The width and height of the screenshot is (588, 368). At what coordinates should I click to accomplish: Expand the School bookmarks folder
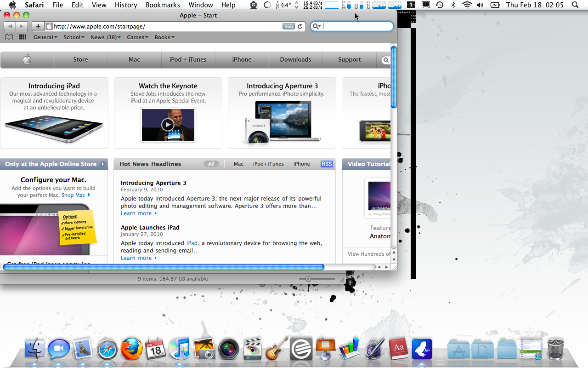74,37
